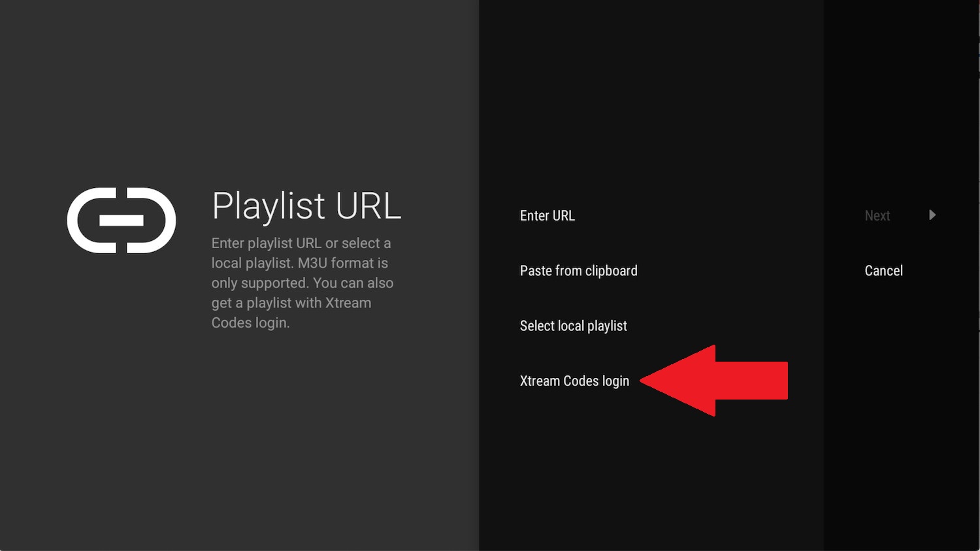Click the Playlist URL heading

click(306, 206)
